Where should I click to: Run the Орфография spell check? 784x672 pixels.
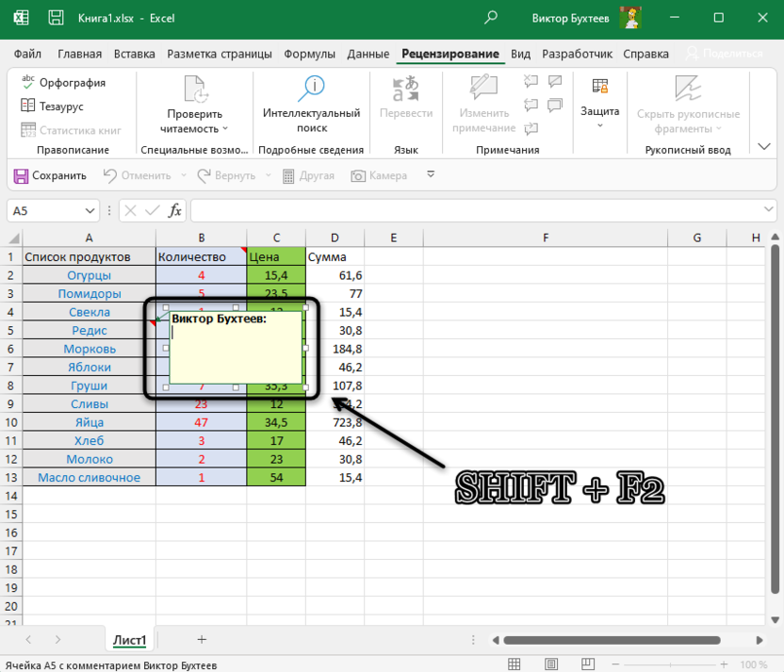[63, 83]
